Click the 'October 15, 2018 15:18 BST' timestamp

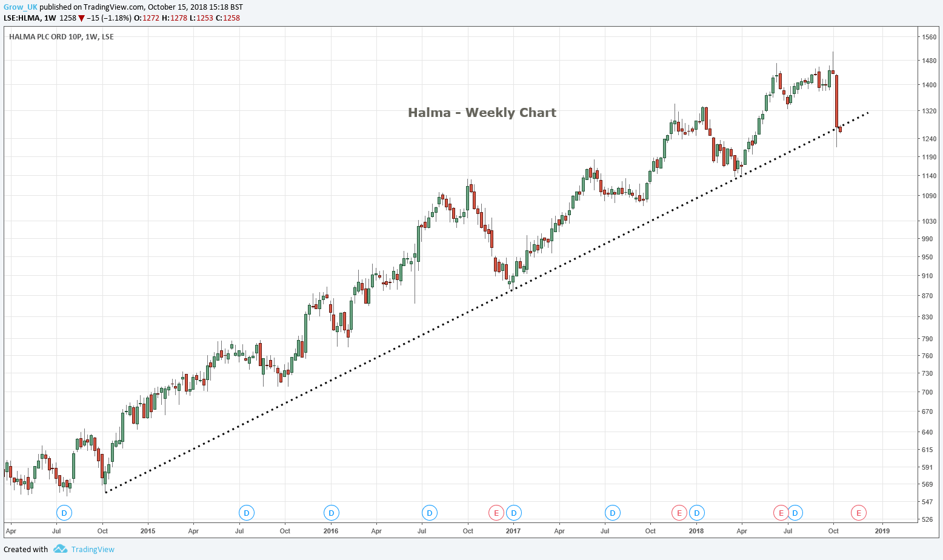pos(195,7)
